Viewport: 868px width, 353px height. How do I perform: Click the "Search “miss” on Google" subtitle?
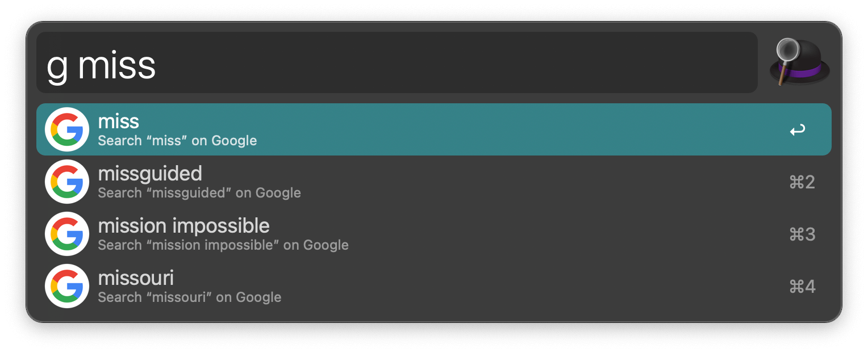tap(177, 140)
